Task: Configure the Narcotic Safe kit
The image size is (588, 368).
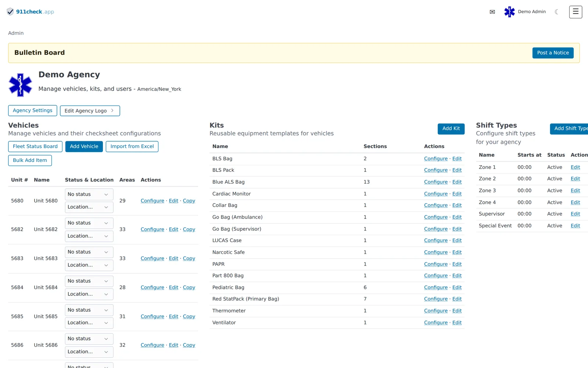Action: pos(436,252)
